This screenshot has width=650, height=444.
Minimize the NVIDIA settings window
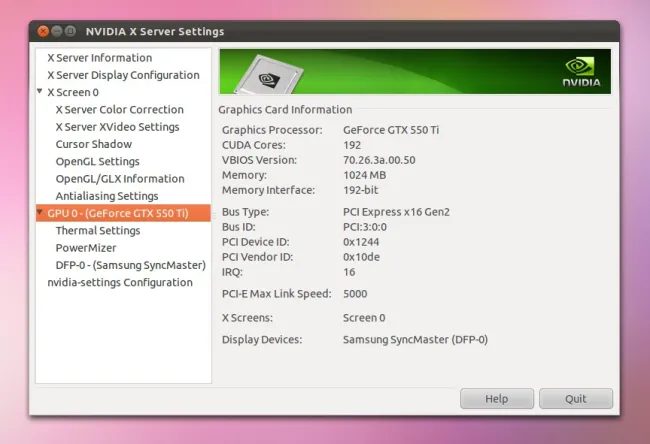tap(57, 32)
